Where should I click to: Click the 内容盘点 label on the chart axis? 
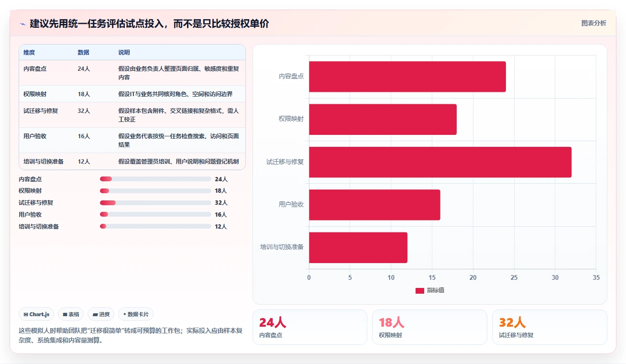[291, 76]
